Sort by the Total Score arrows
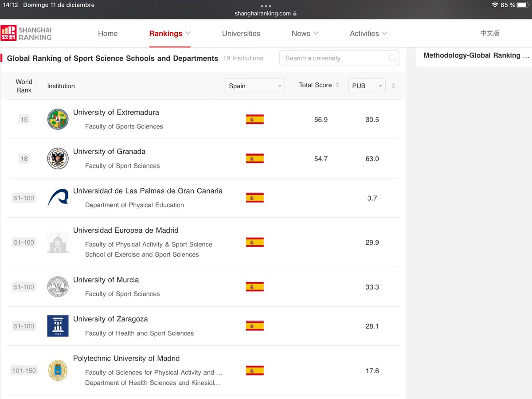 click(x=337, y=85)
